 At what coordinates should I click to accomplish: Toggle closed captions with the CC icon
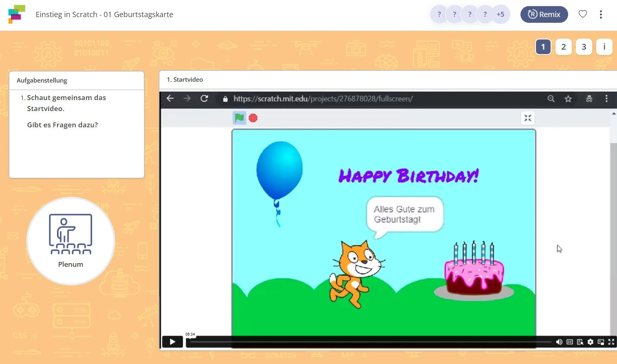click(x=570, y=342)
